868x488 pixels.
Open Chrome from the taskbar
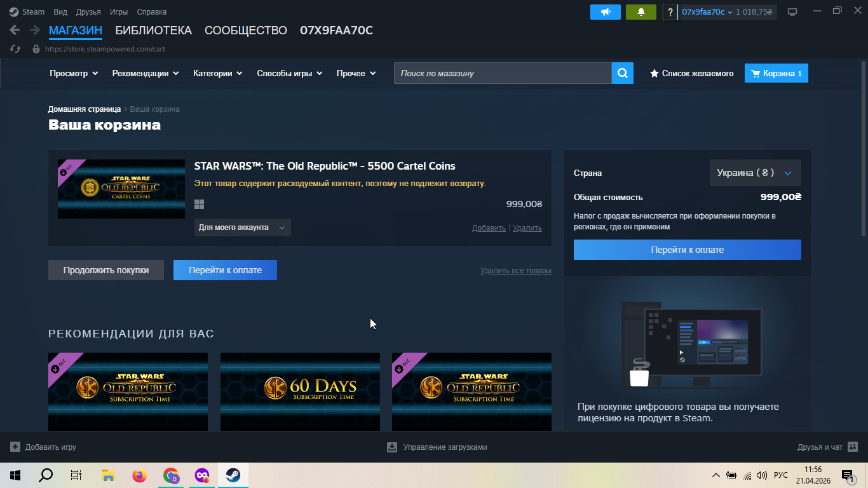[170, 475]
